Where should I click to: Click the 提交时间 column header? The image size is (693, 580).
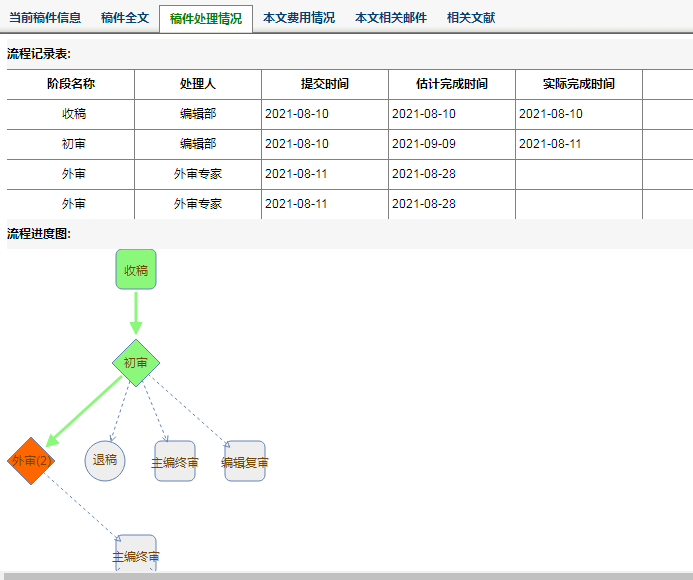pos(325,85)
